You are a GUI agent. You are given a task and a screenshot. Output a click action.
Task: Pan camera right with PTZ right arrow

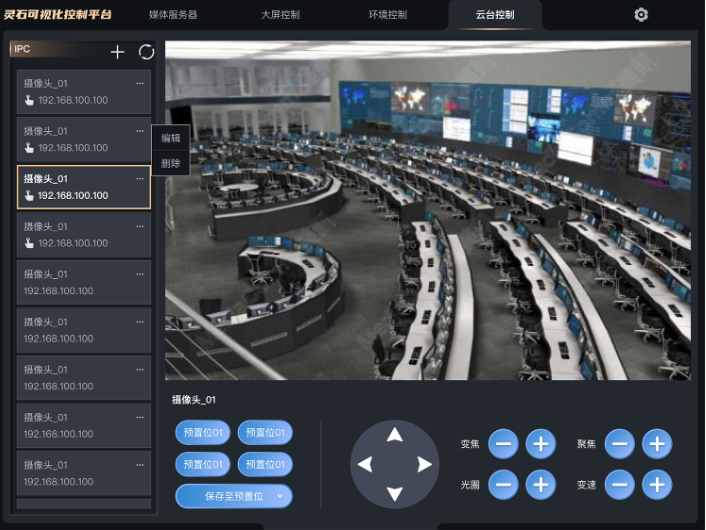[x=424, y=464]
